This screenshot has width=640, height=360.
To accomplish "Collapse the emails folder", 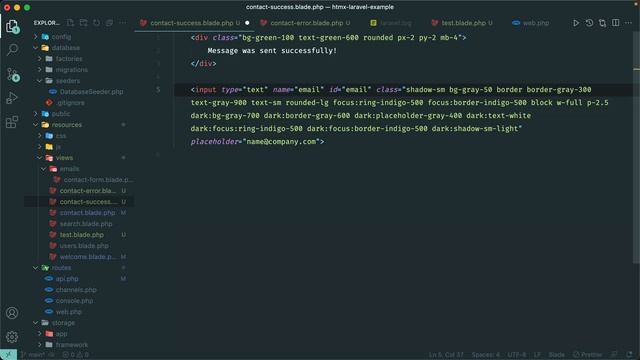I will pos(69,169).
